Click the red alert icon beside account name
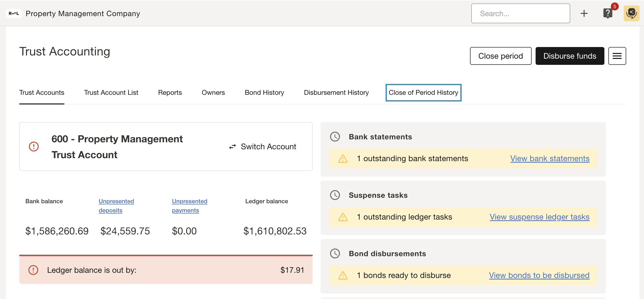Image resolution: width=644 pixels, height=299 pixels. [34, 147]
